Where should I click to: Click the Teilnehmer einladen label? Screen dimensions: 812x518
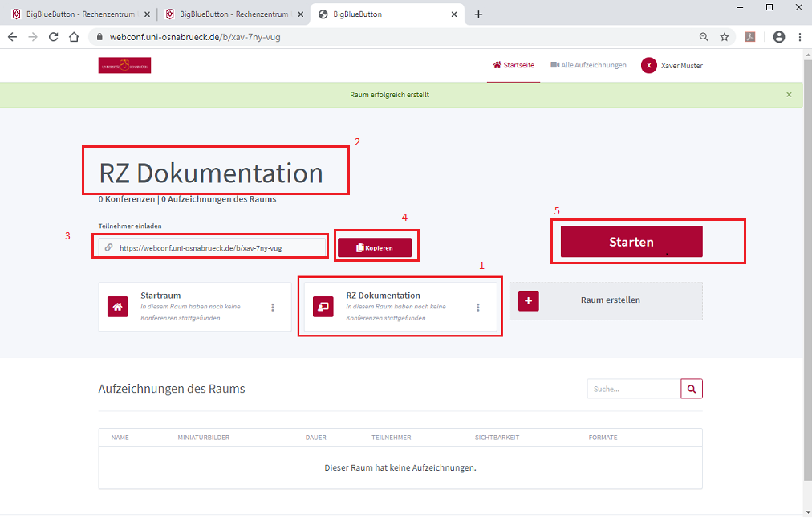[130, 226]
